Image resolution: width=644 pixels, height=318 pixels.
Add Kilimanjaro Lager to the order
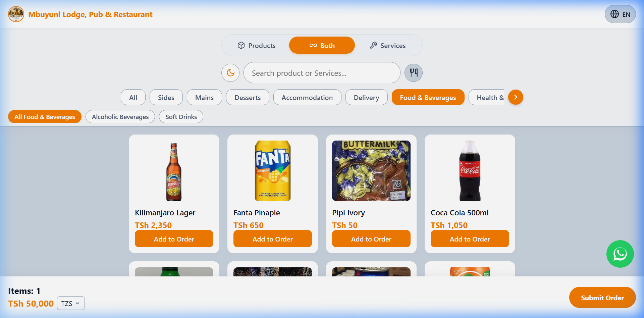174,239
